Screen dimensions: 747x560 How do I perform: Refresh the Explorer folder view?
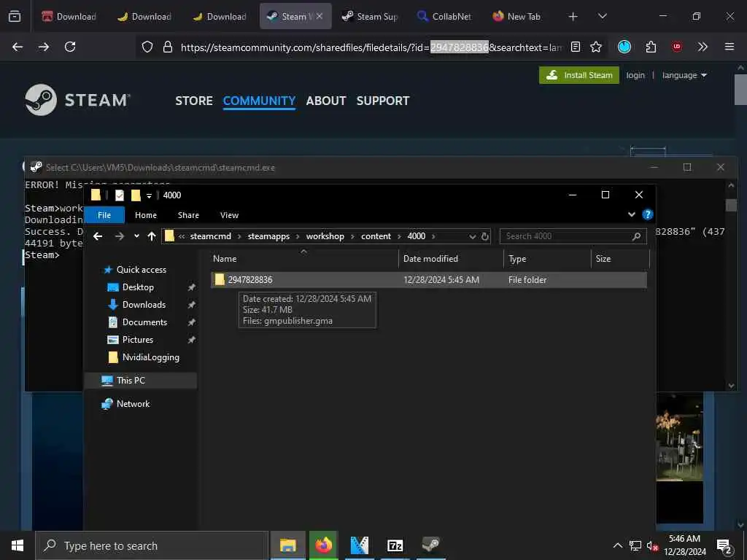(x=485, y=237)
